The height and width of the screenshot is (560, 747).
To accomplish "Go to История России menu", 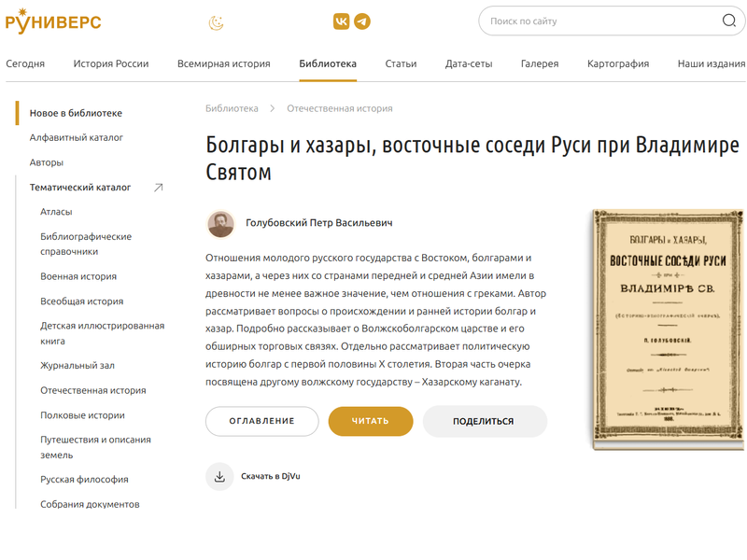I will point(111,63).
